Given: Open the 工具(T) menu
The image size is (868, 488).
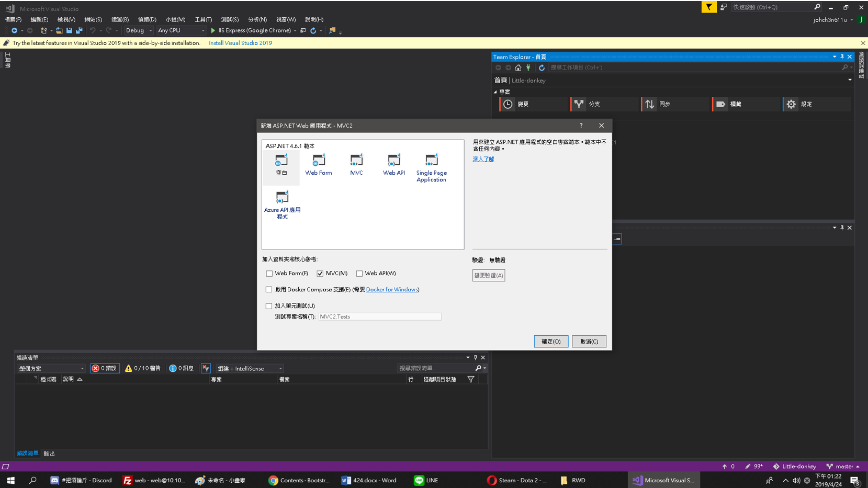Looking at the screenshot, I should tap(204, 19).
